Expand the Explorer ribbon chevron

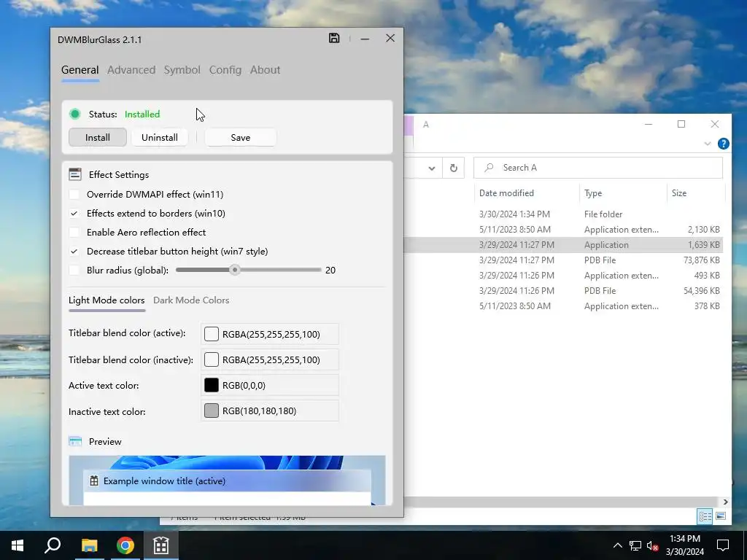click(708, 144)
